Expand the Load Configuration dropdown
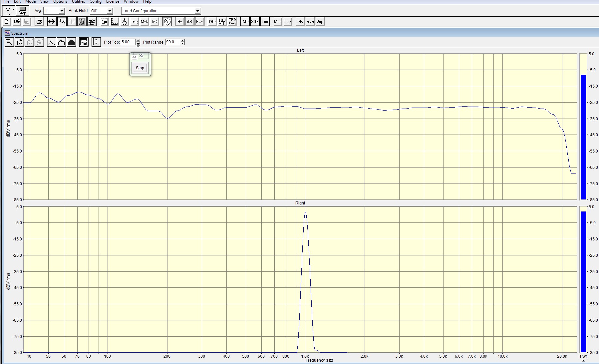This screenshot has width=599, height=364. 197,11
